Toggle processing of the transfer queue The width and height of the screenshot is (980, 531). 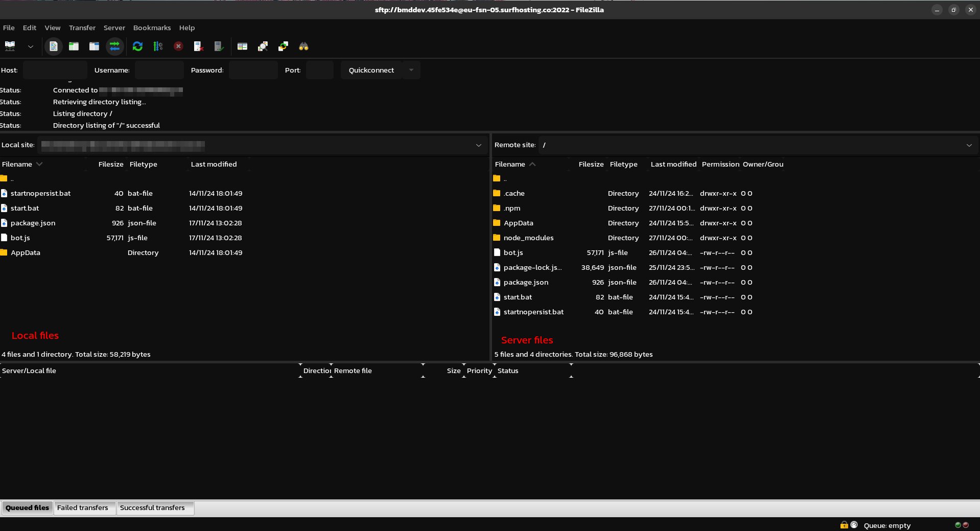click(x=158, y=47)
